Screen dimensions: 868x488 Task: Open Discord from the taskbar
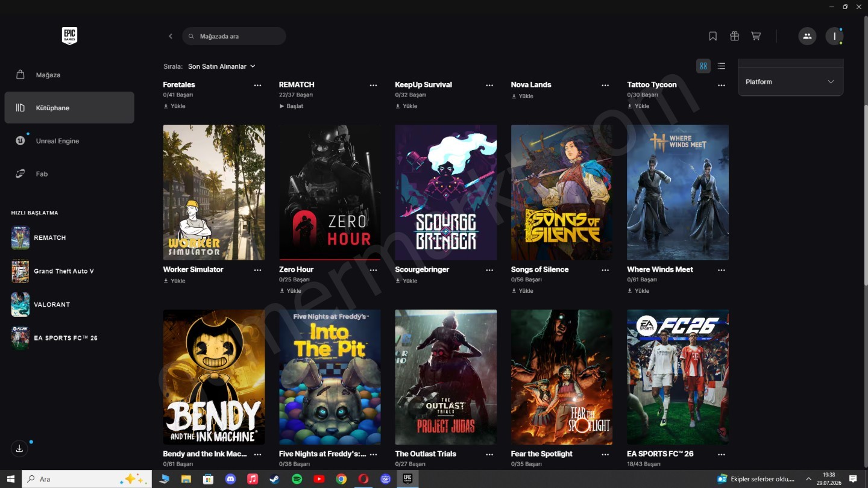click(230, 479)
